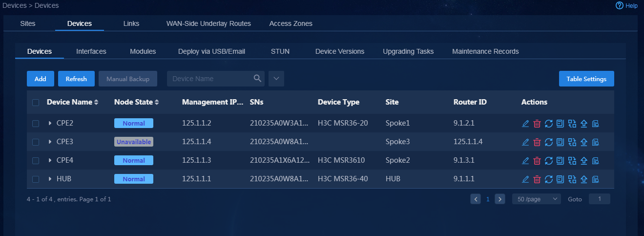Image resolution: width=644 pixels, height=236 pixels.
Task: Click the sync refresh icon for CPE4
Action: [x=549, y=161]
